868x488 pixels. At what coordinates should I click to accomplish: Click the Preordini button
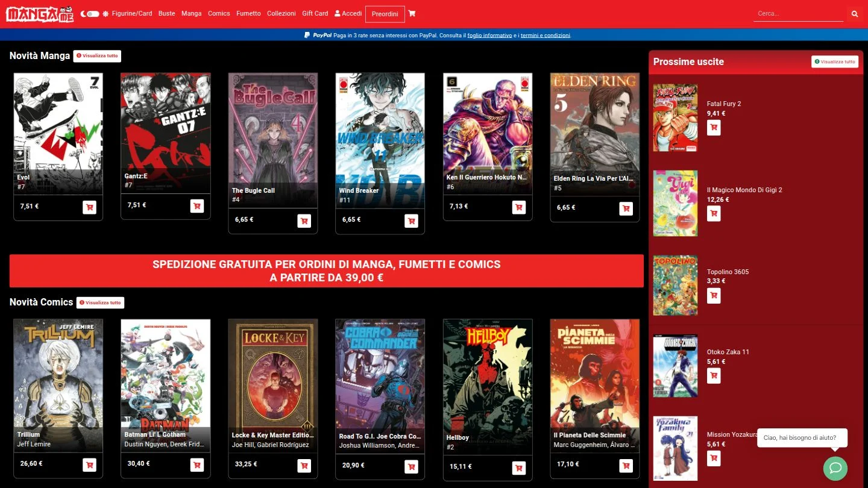coord(385,14)
